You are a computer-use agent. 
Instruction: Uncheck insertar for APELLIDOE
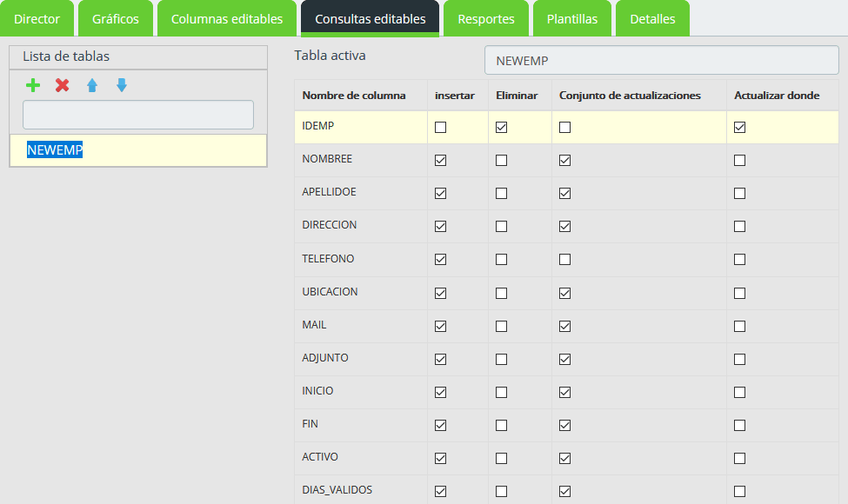(x=441, y=194)
